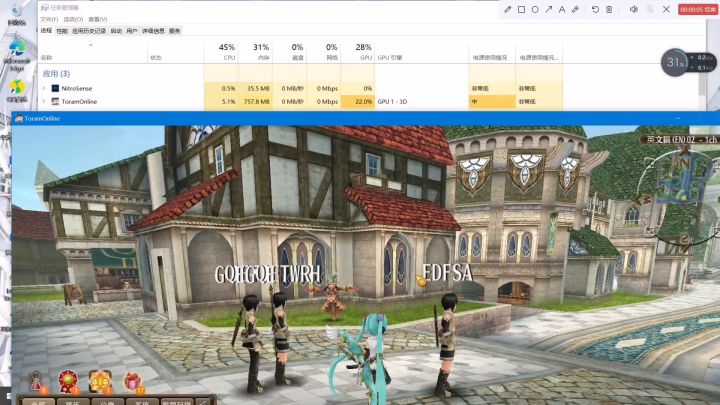Open the Recycle Bin desktop icon
Viewport: 720px width, 405px height.
(17, 15)
